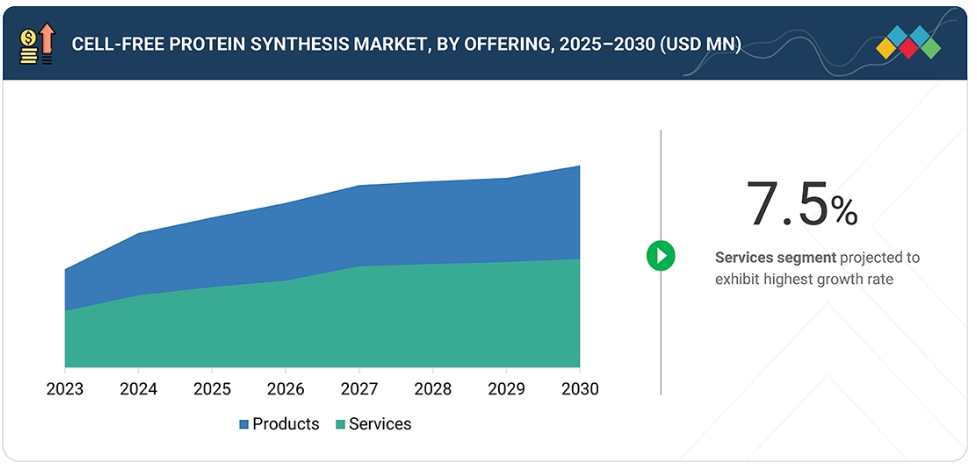Click the green Services legend swatch
This screenshot has height=466, width=977.
(x=340, y=425)
